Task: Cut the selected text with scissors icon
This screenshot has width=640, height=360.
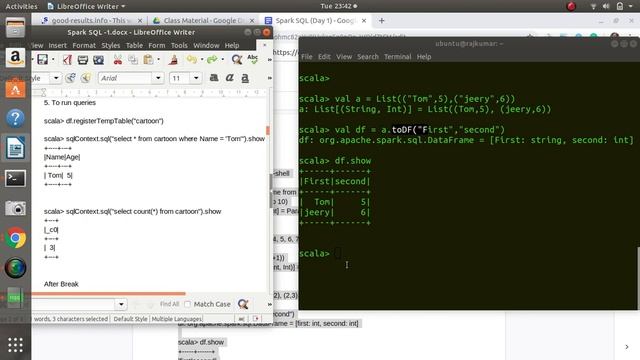Action: click(x=118, y=60)
